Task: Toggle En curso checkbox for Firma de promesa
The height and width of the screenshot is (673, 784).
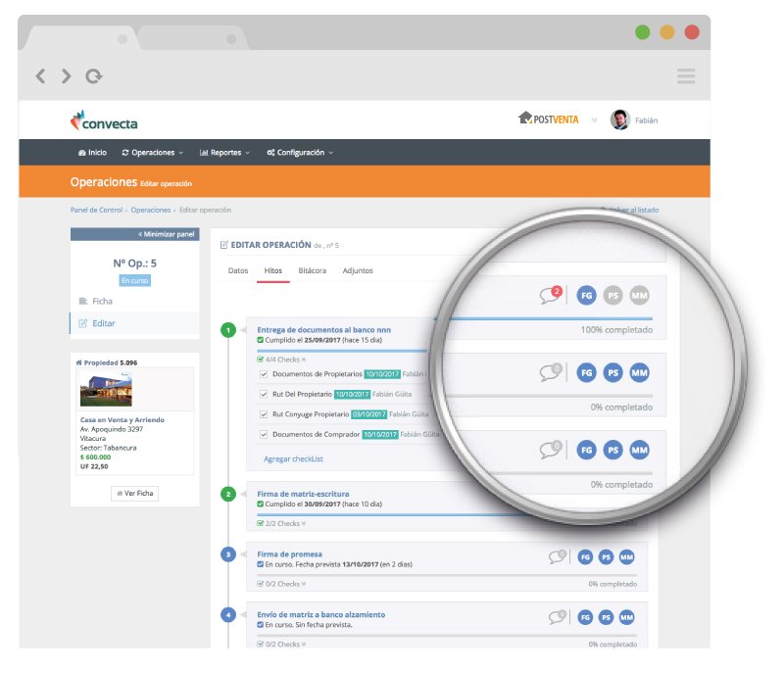Action: pyautogui.click(x=260, y=564)
